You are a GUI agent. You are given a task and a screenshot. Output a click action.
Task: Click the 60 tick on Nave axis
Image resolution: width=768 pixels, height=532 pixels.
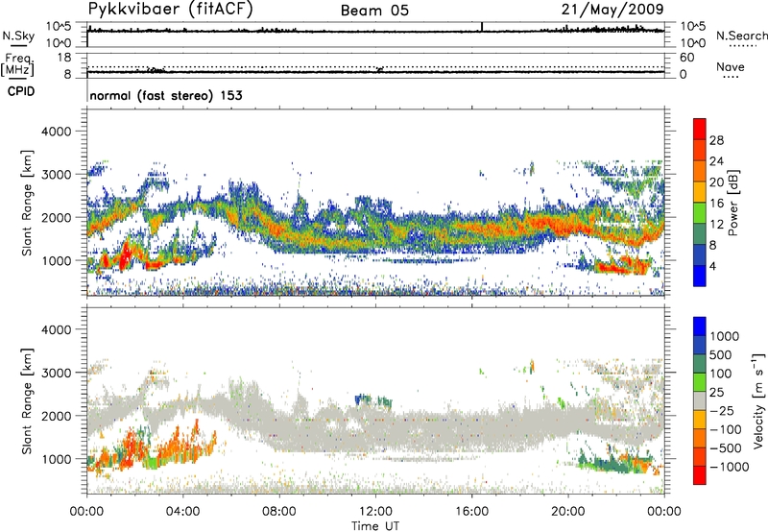pos(687,58)
